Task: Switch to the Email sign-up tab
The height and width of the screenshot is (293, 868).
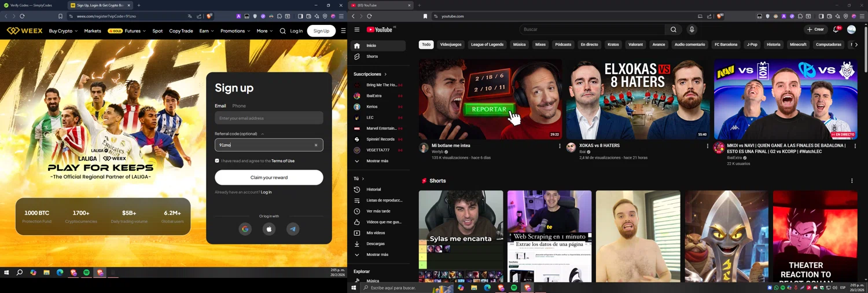Action: (x=220, y=106)
